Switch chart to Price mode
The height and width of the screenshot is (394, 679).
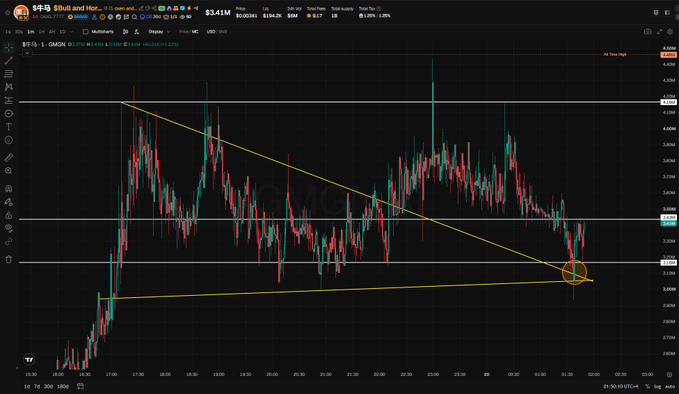click(x=184, y=32)
